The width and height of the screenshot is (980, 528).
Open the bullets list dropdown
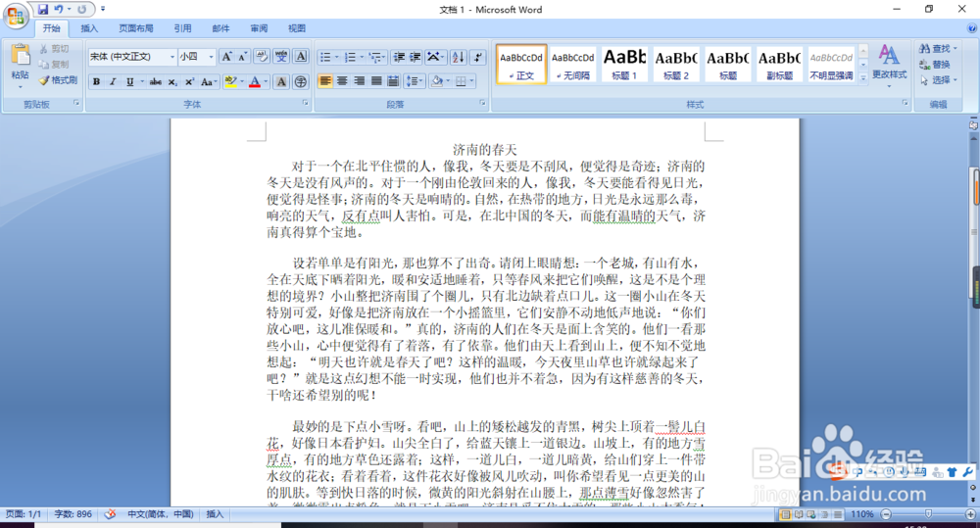[x=337, y=57]
